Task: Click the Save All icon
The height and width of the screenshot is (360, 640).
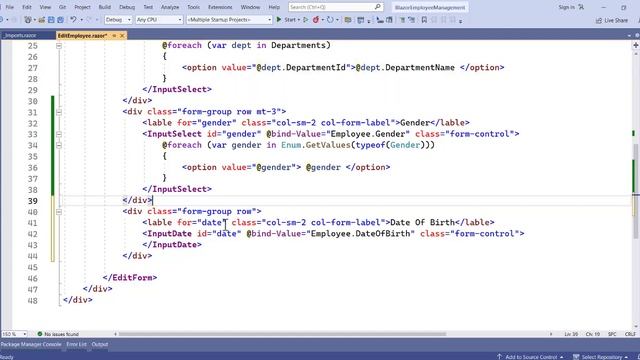Action: pos(60,20)
